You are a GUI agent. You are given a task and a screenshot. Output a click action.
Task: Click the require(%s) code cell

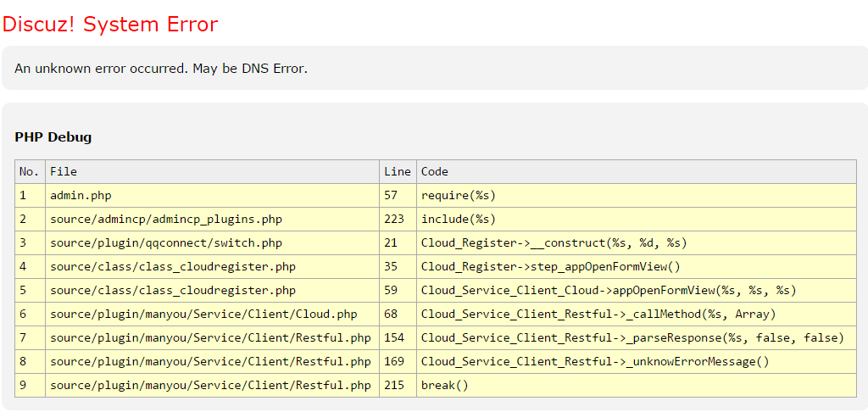[x=459, y=195]
